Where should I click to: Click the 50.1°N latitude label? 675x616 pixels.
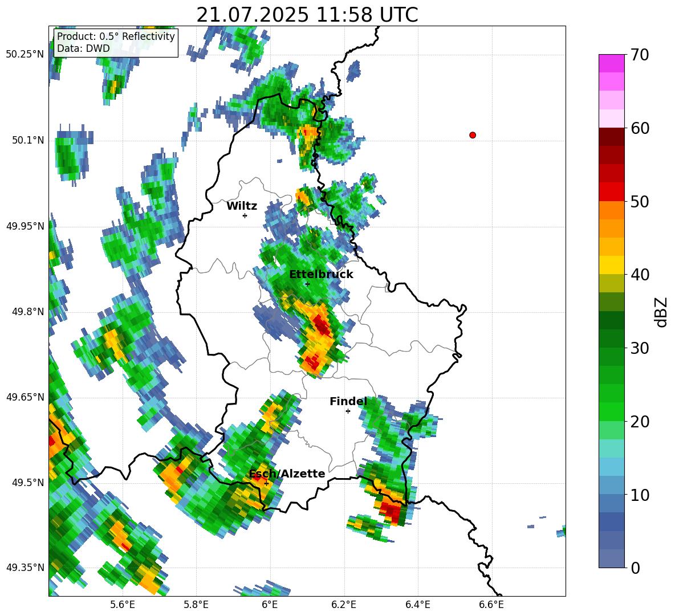click(28, 140)
